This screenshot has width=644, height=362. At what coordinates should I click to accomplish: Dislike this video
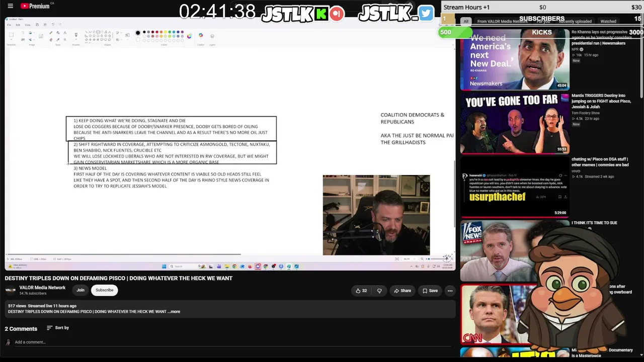pyautogui.click(x=379, y=291)
